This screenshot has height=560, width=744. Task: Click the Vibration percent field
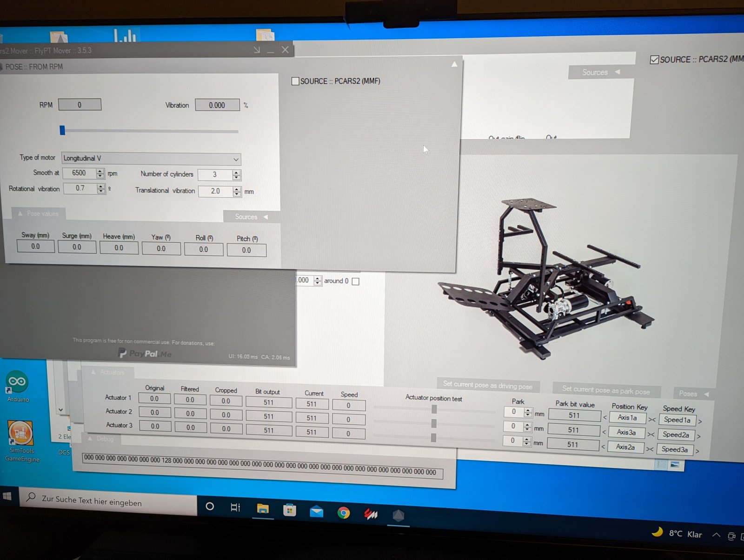pos(217,105)
